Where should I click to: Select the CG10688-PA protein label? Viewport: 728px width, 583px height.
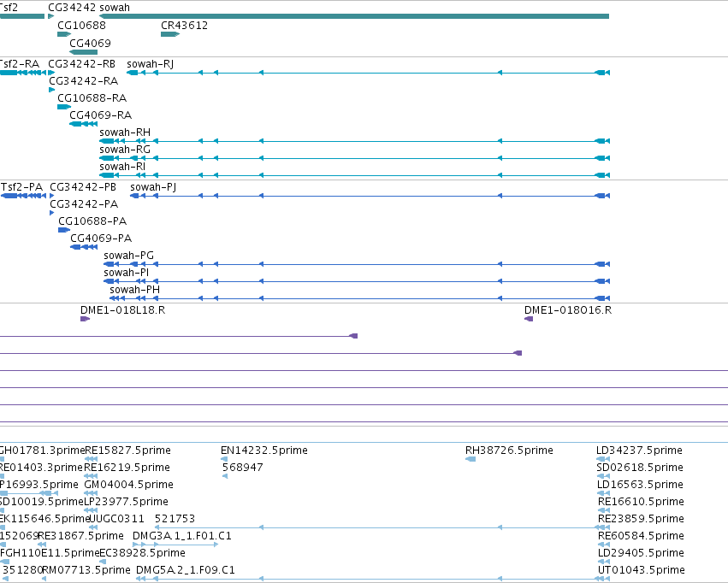(x=92, y=221)
